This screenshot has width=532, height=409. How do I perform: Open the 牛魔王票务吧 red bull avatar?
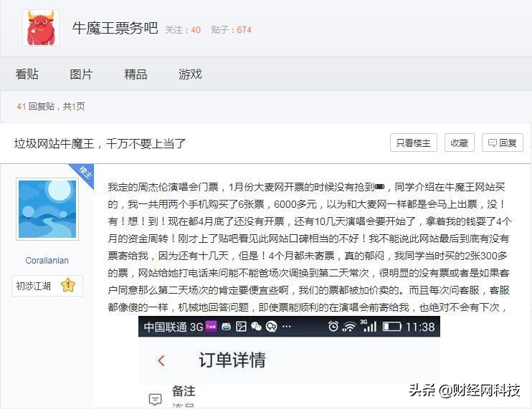pyautogui.click(x=41, y=28)
